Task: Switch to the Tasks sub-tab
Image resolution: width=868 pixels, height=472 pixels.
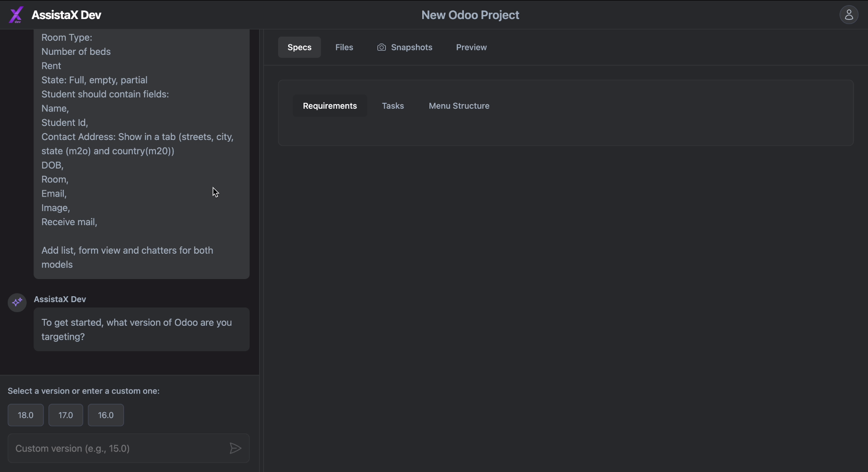Action: tap(393, 106)
